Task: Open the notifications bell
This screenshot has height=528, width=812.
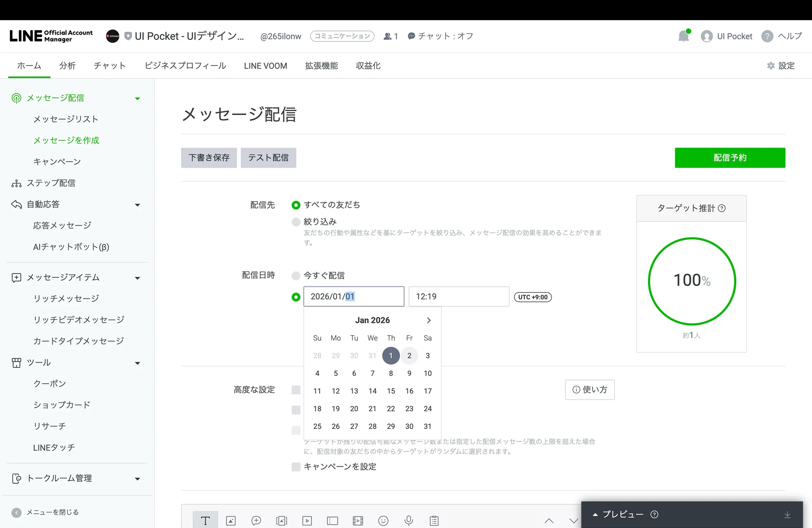Action: point(684,36)
